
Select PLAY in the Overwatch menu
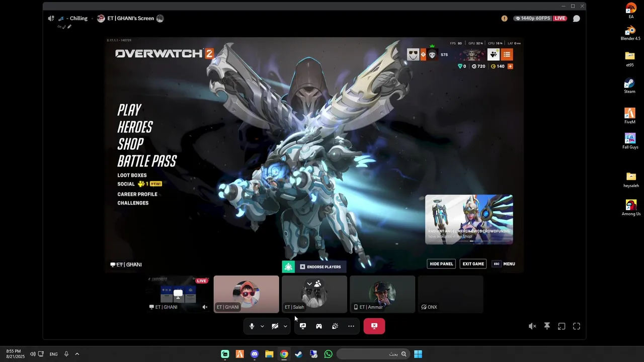point(129,110)
